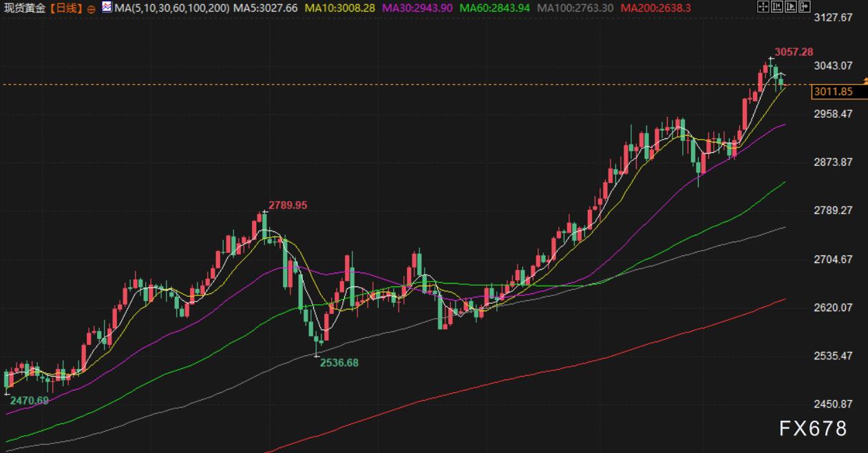Click the 2536.68 low price marker
Screen dimensions: 868x453
click(339, 363)
